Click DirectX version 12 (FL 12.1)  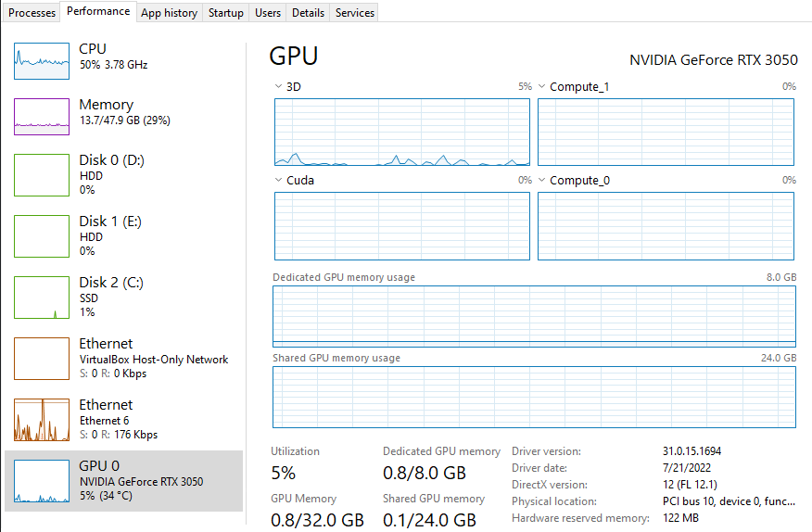pyautogui.click(x=690, y=485)
